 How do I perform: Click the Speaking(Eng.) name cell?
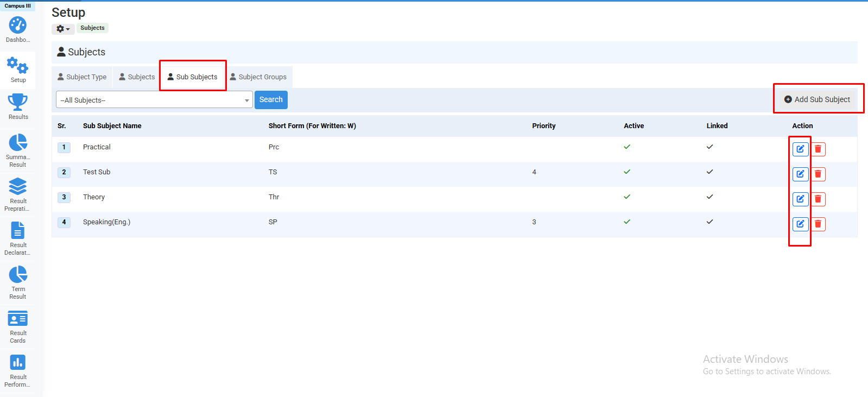[x=106, y=222]
